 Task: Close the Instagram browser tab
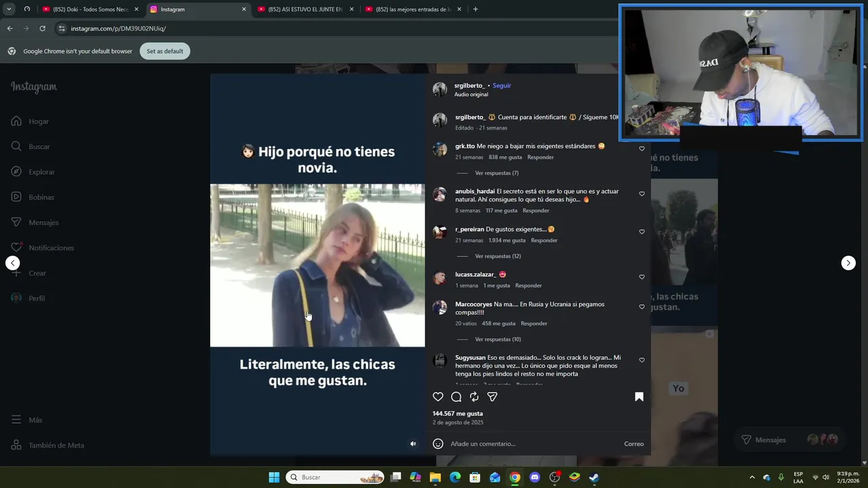tap(244, 9)
